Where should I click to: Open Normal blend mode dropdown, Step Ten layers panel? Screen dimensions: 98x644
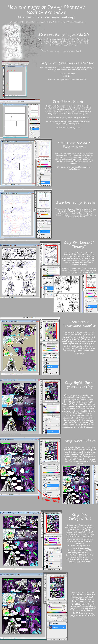(x=48, y=550)
